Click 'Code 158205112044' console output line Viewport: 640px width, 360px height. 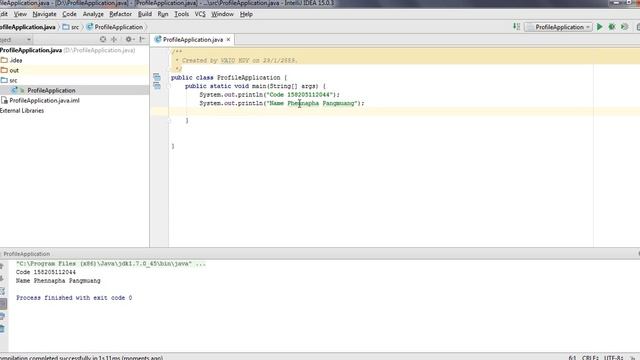[x=46, y=272]
